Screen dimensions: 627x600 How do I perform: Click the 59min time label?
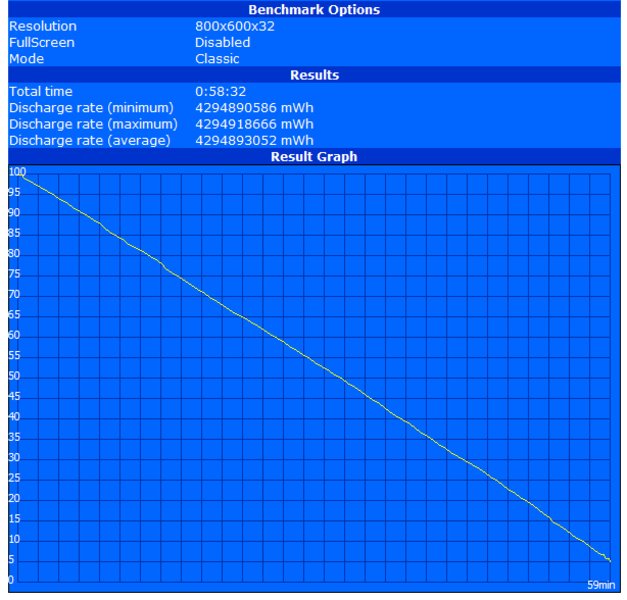pos(601,585)
